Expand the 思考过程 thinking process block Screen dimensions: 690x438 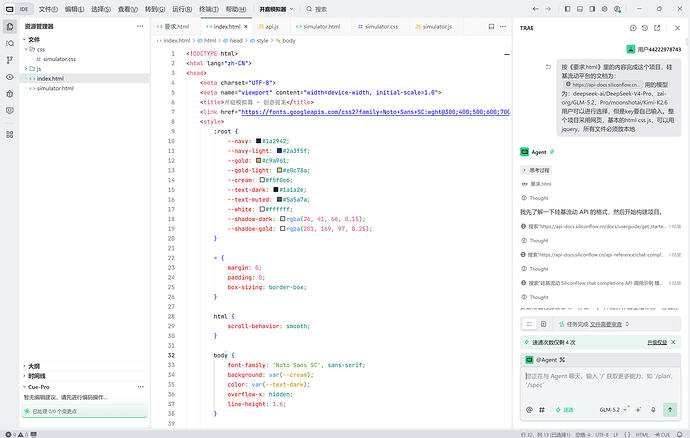point(536,170)
